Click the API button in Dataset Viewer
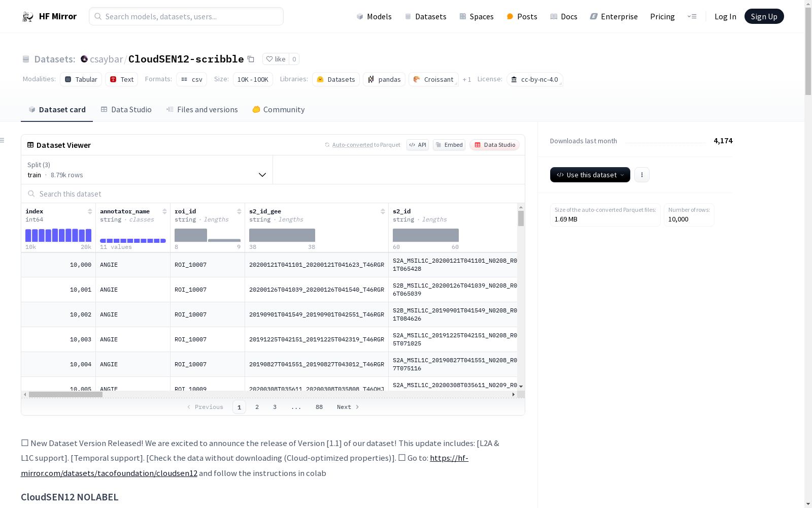The height and width of the screenshot is (508, 812). click(418, 145)
